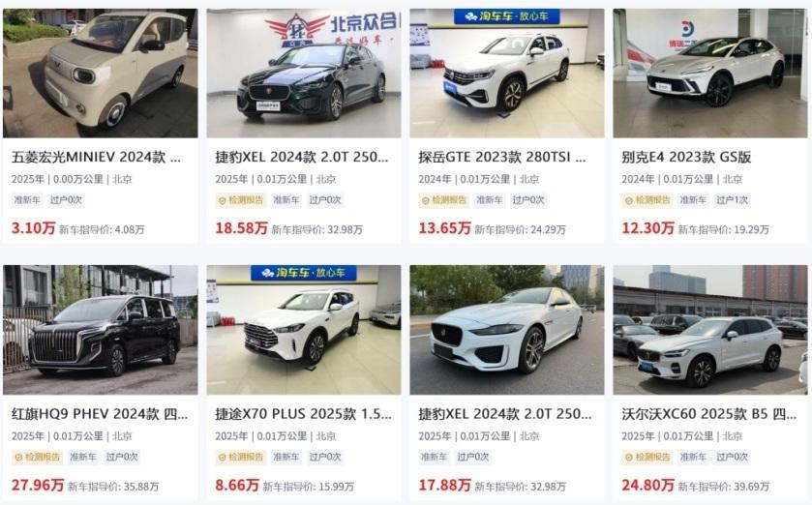The width and height of the screenshot is (812, 505).
Task: Select 检测报告 badge on 红旗HQ9 listing
Action: point(38,457)
